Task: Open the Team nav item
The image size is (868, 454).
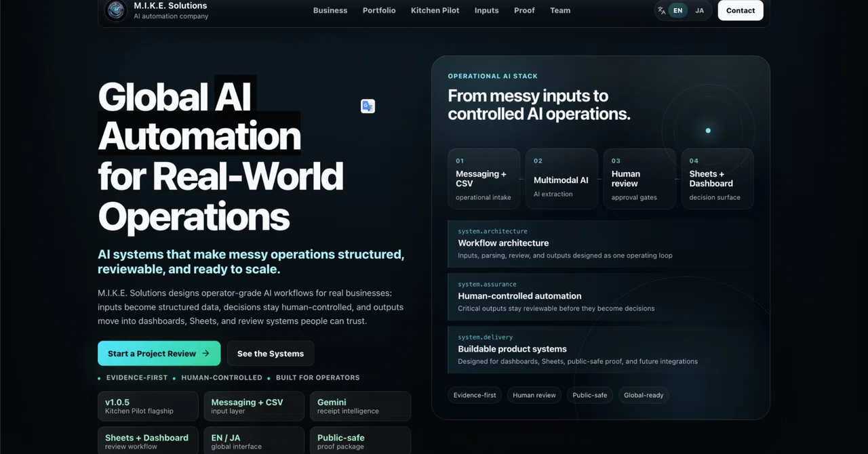Action: tap(560, 10)
